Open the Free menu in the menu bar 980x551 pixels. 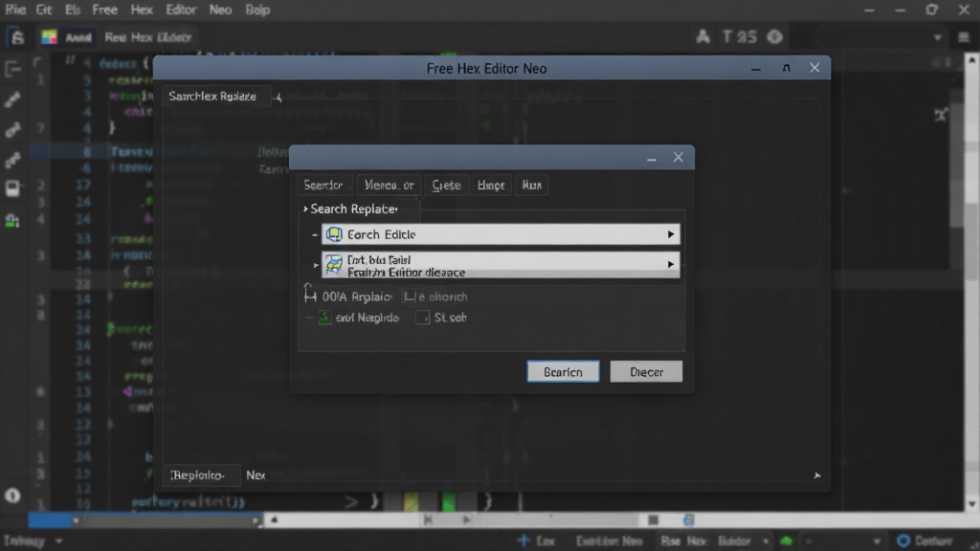[x=104, y=10]
